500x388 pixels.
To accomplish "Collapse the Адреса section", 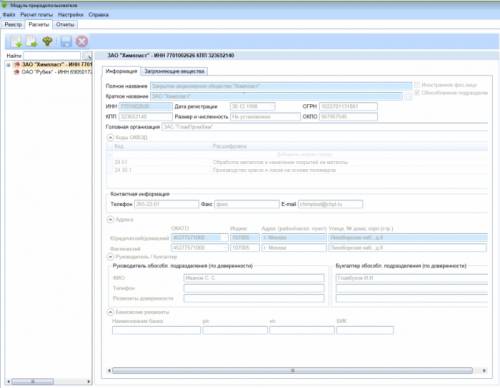I will coord(110,219).
